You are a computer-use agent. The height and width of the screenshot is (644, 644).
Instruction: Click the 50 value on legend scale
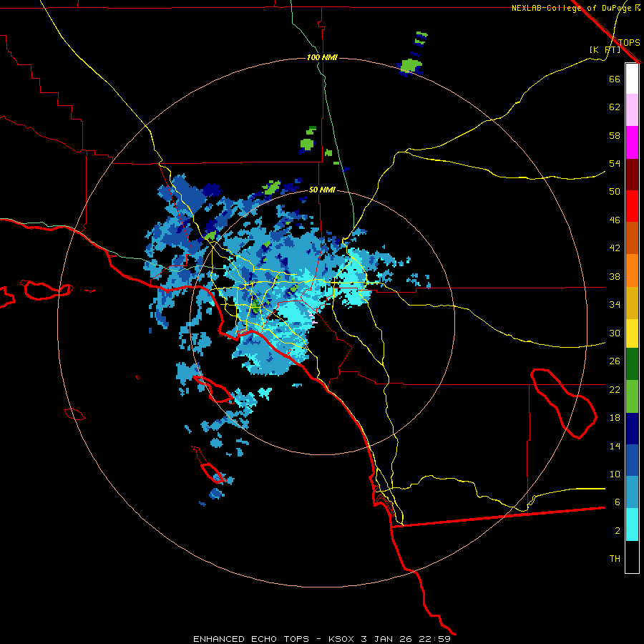615,191
